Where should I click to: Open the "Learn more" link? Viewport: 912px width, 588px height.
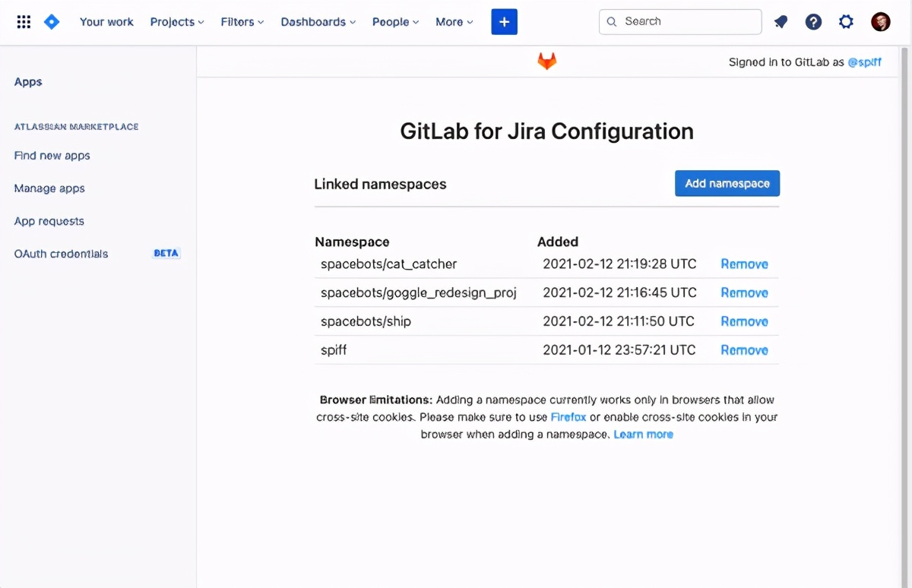tap(643, 434)
